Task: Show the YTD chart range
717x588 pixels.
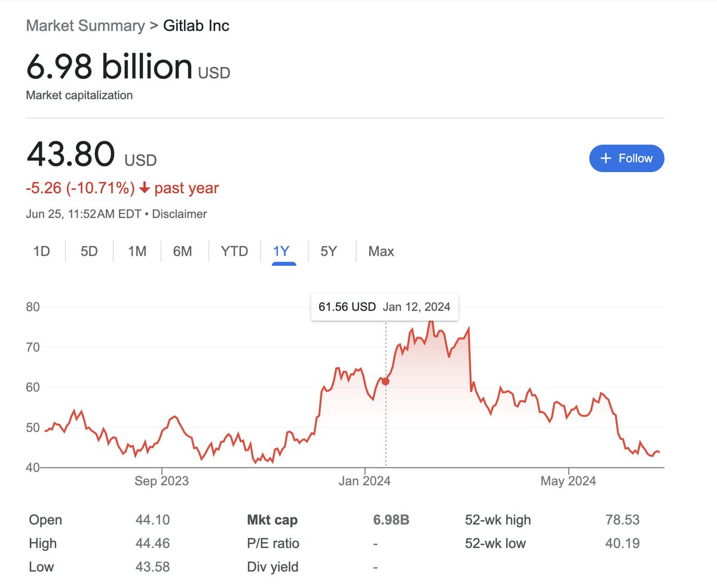Action: [234, 252]
